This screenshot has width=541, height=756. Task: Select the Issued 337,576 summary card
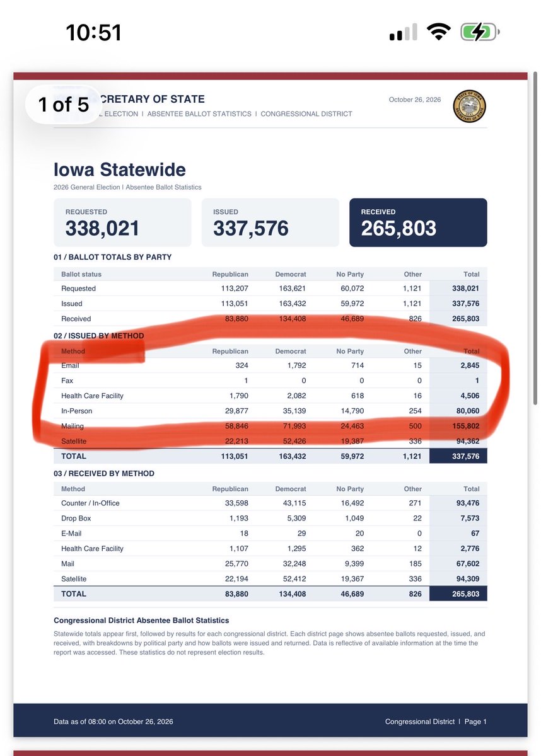(x=270, y=222)
